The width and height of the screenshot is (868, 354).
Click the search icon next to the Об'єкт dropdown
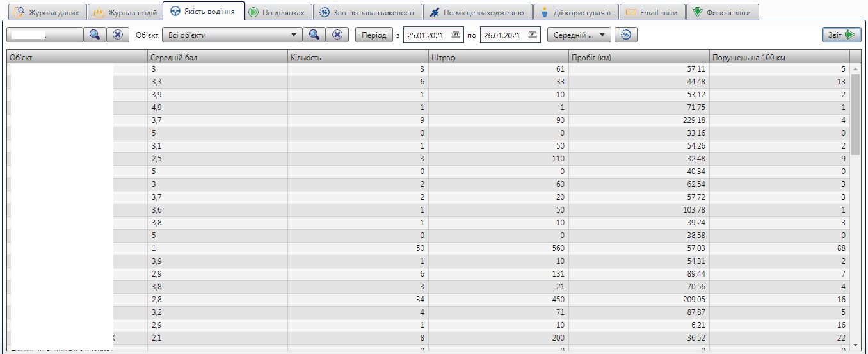[x=314, y=35]
